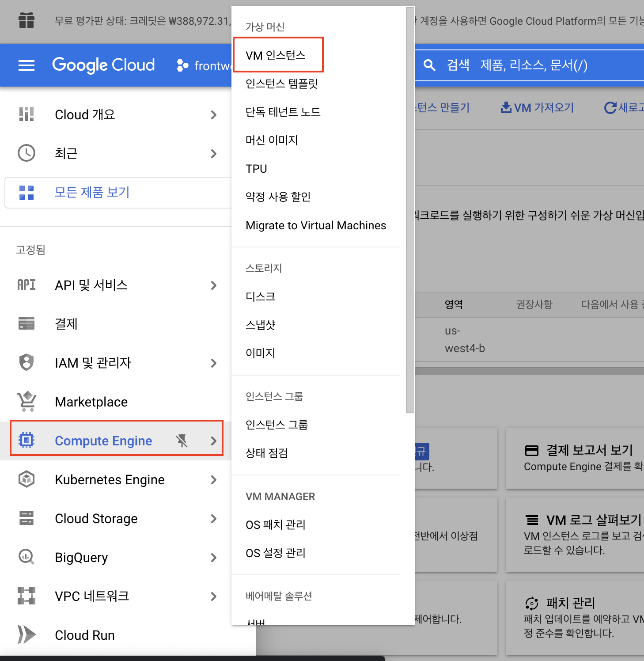Expand the Cloud Storage submenu arrow
Screen dimensions: 644x661
[x=214, y=519]
